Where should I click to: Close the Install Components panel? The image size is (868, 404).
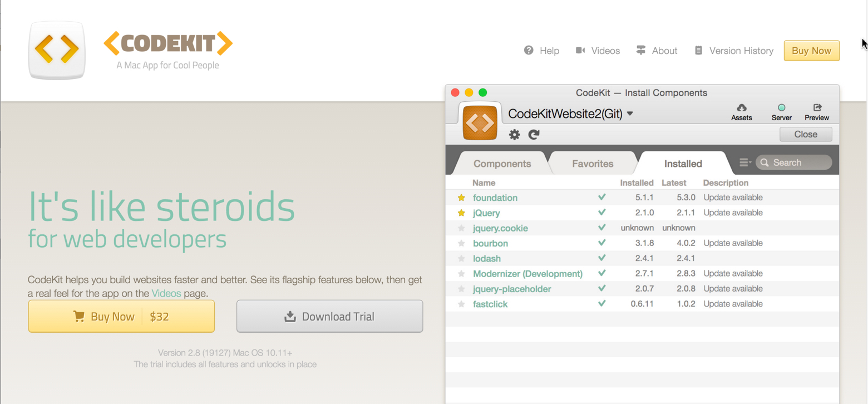coord(806,134)
